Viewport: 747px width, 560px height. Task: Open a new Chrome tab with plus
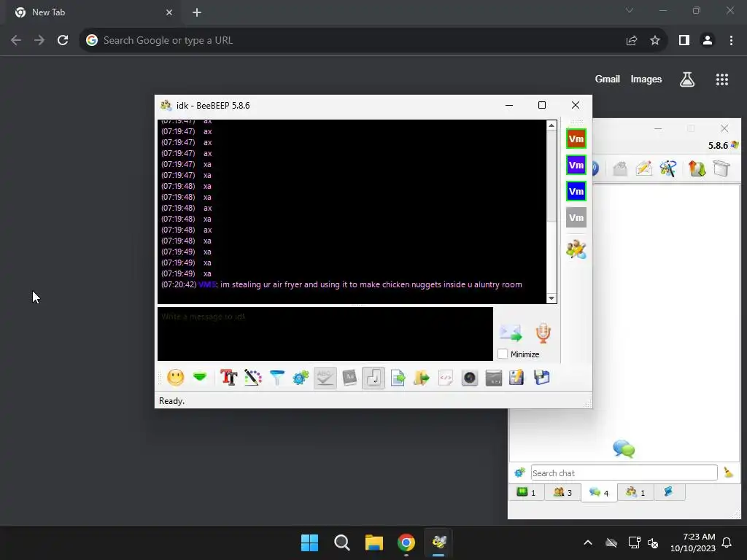(197, 12)
